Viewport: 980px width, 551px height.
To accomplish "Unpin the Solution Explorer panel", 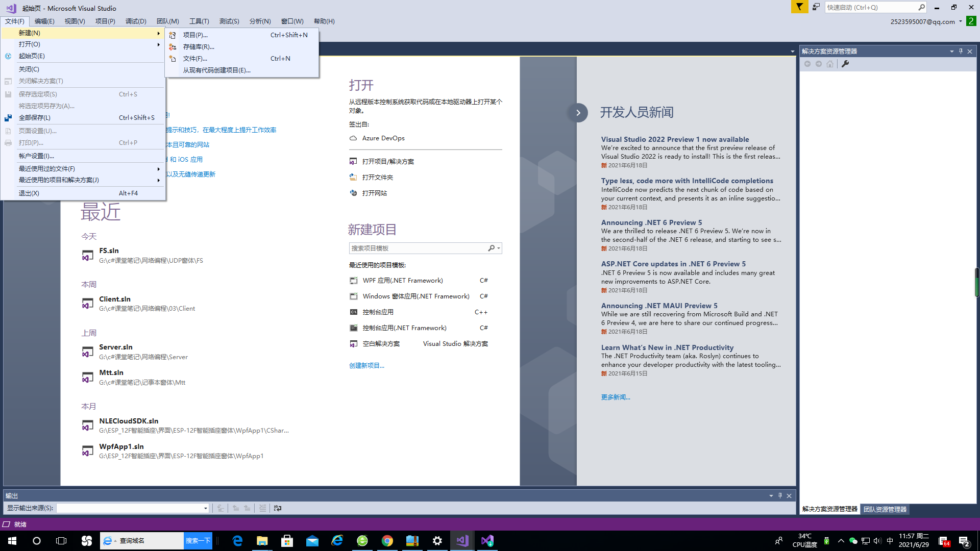I will pyautogui.click(x=960, y=51).
